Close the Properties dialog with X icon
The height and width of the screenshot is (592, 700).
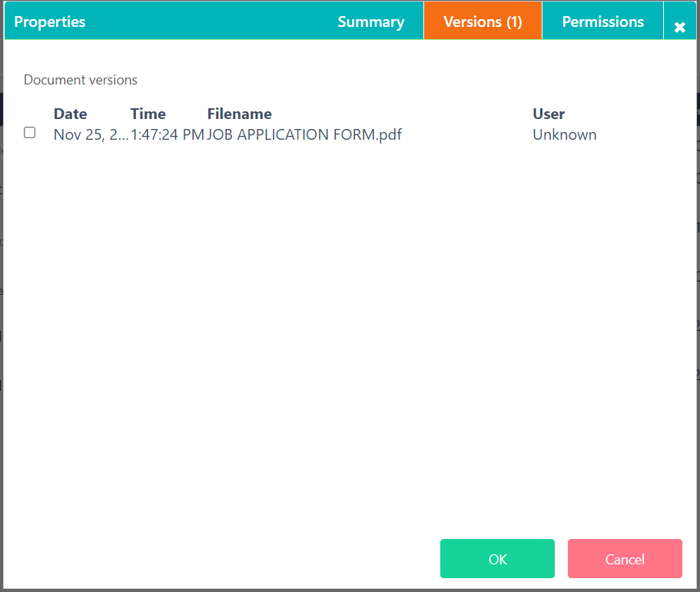679,27
